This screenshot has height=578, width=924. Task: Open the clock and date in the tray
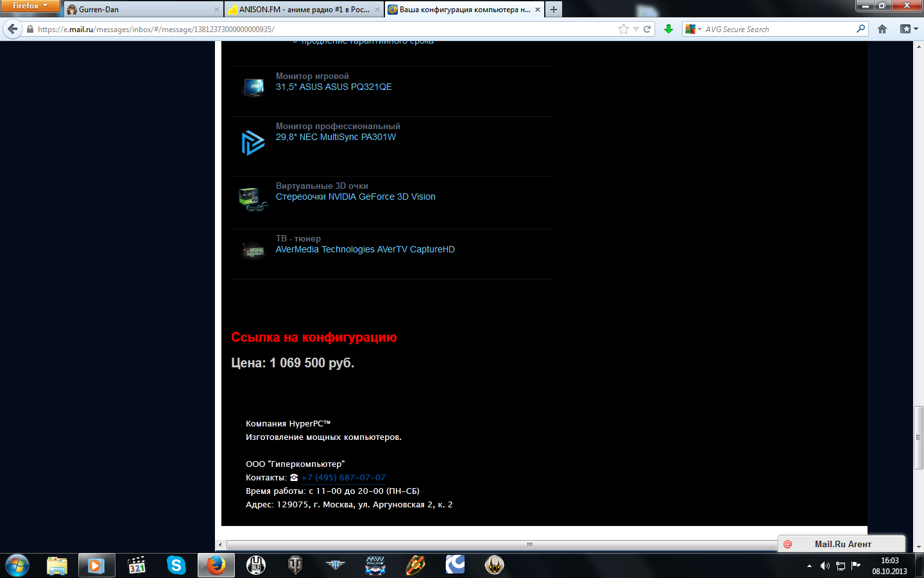[x=889, y=566]
